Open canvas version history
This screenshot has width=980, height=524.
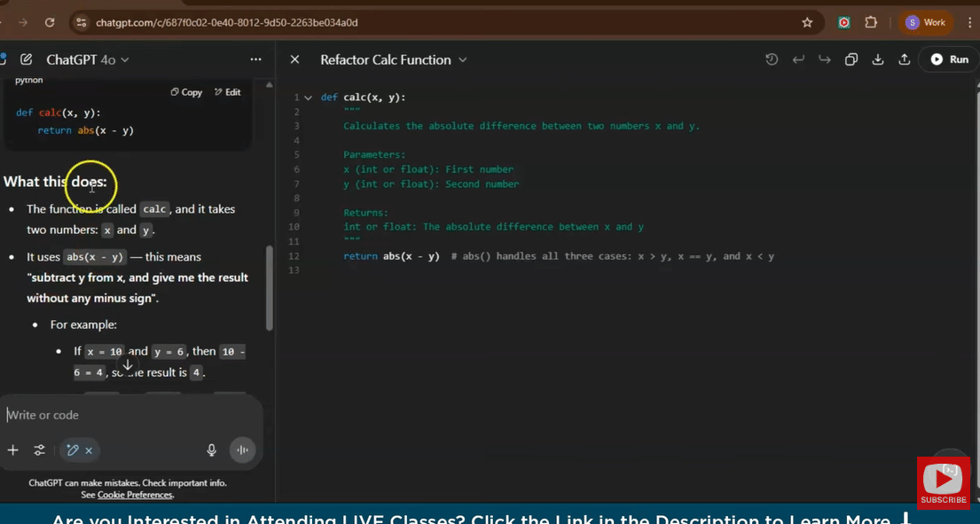point(772,59)
